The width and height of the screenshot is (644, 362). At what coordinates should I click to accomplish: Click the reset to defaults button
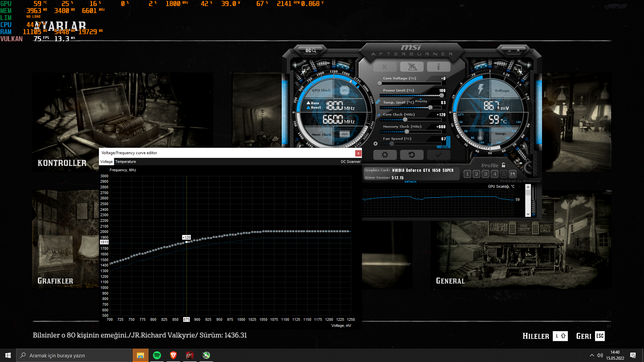(x=412, y=155)
